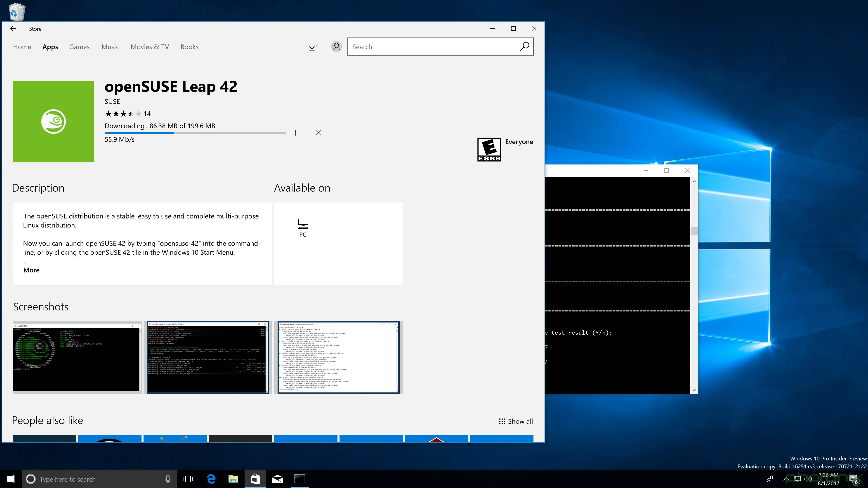The height and width of the screenshot is (488, 868).
Task: Switch to the console window in taskbar
Action: pos(300,479)
